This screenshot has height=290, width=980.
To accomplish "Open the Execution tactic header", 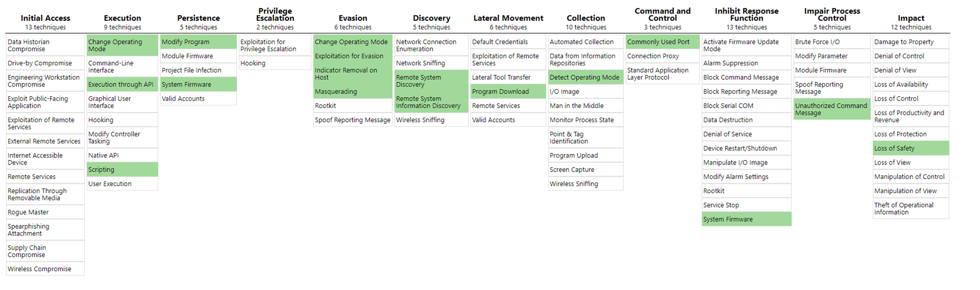I will pyautogui.click(x=122, y=18).
